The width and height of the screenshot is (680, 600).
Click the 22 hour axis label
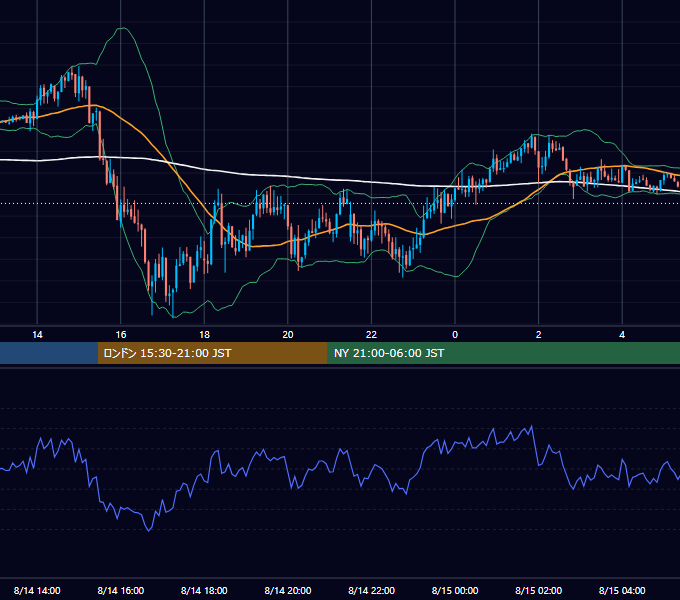point(371,335)
